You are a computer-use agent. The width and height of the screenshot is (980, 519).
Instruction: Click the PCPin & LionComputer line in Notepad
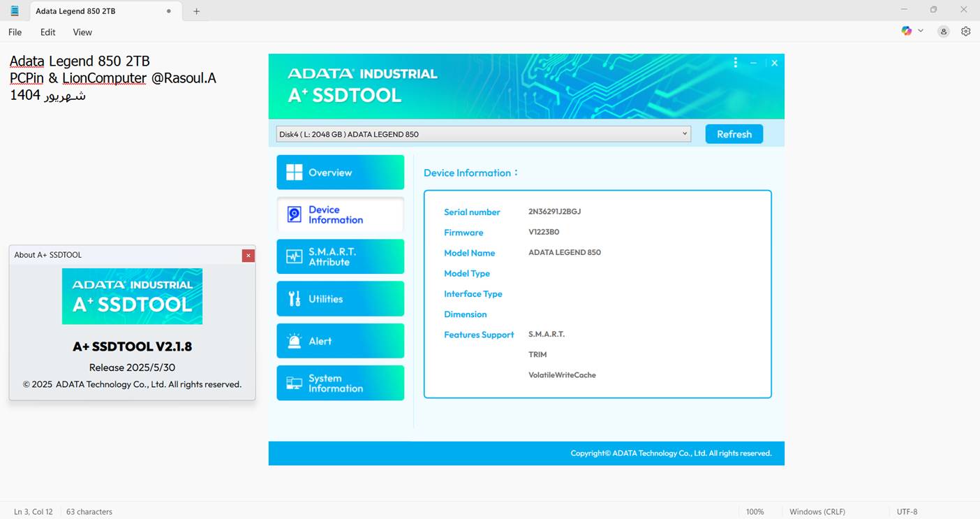[x=113, y=78]
